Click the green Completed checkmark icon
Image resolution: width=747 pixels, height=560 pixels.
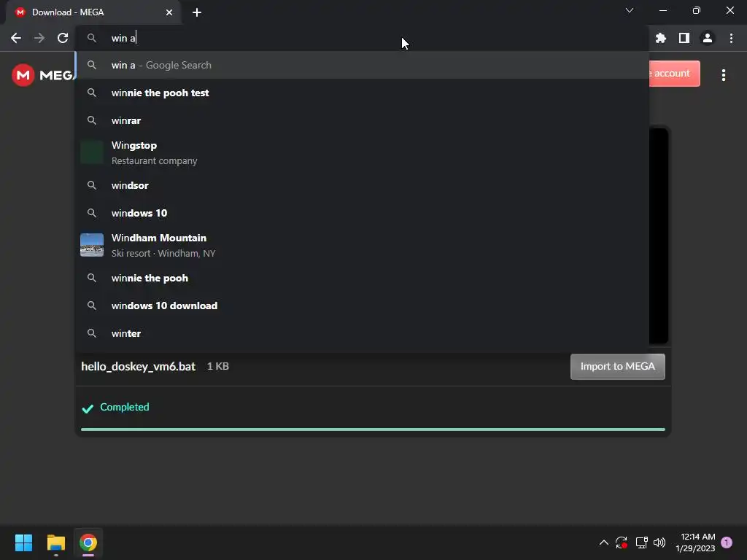(x=88, y=408)
